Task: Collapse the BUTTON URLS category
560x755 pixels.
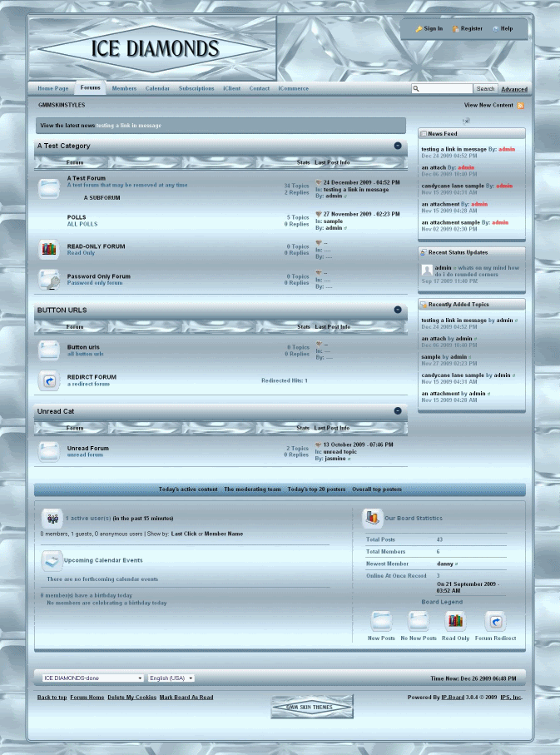Action: tap(398, 310)
